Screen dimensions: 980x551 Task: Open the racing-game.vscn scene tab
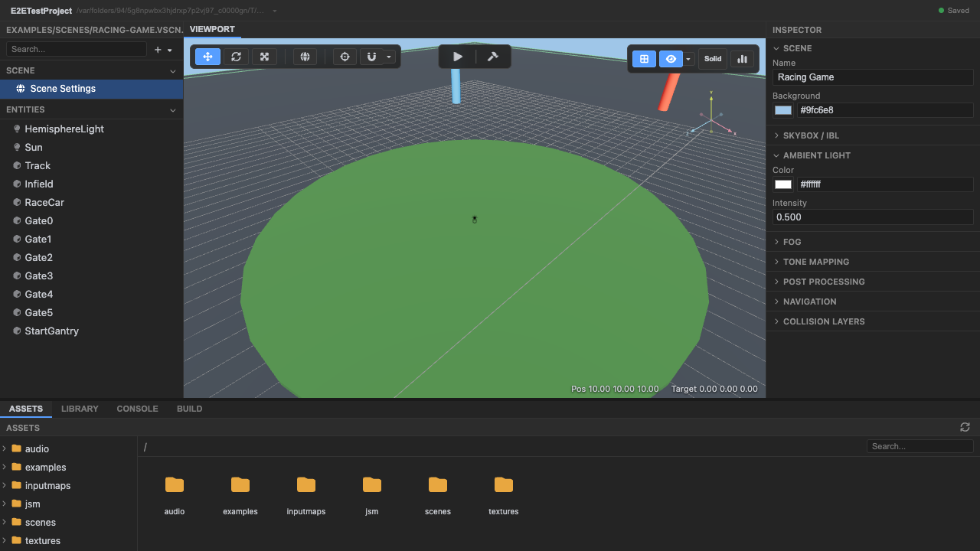tap(94, 30)
